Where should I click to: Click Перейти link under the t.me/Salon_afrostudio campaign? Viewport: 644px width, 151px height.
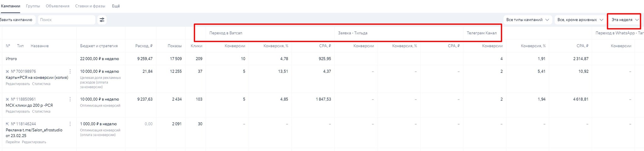13,142
